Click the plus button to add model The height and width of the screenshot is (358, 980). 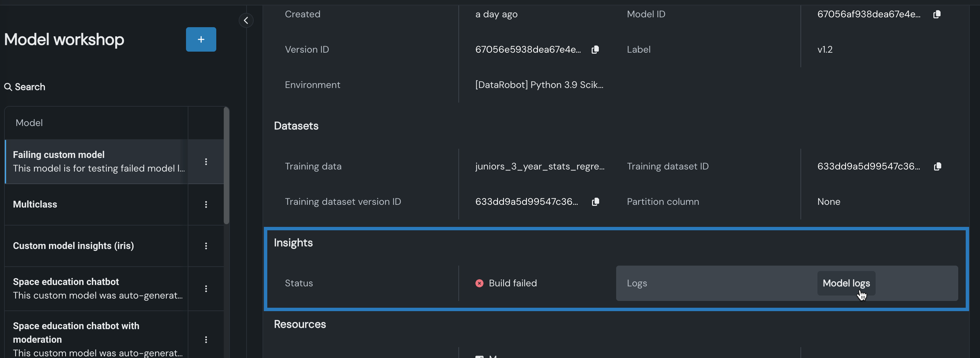coord(201,39)
